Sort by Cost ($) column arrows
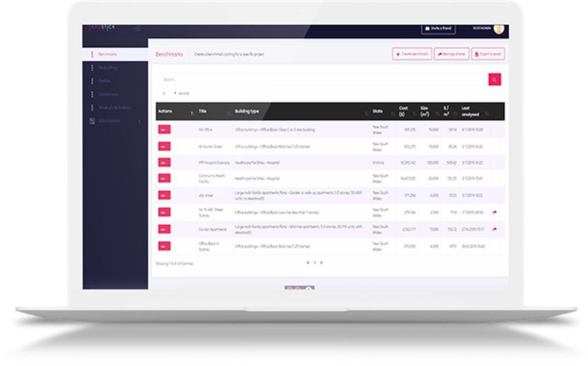This screenshot has width=588, height=366. pos(415,113)
